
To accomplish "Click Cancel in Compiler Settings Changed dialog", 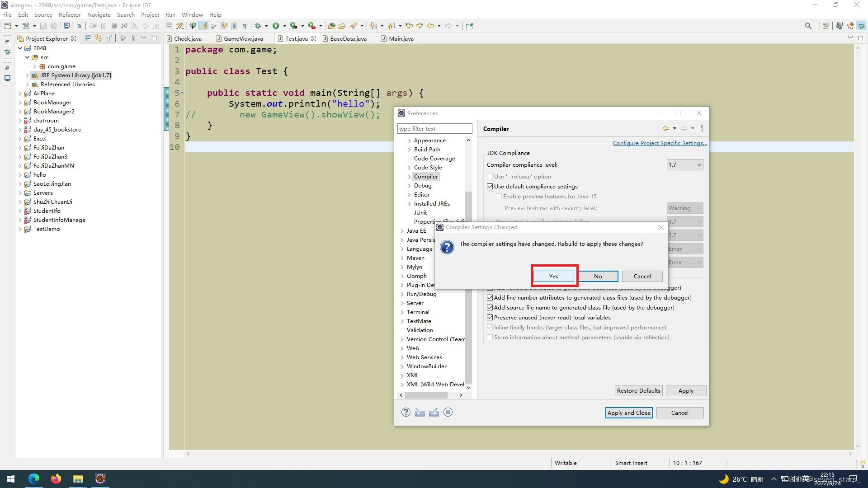I will click(642, 276).
